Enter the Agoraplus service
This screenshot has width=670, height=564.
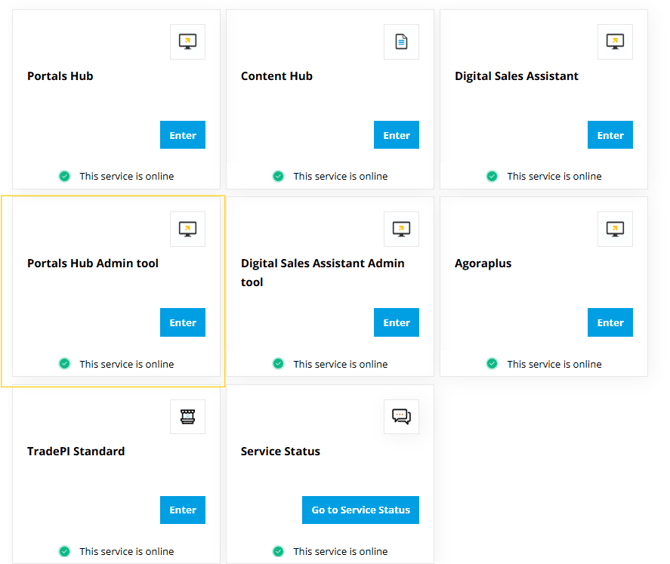(610, 323)
